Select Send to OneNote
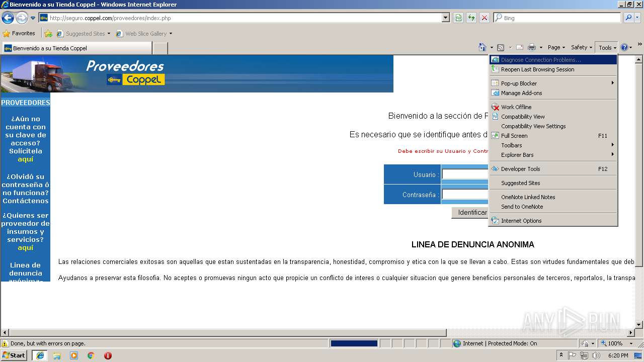Image resolution: width=644 pixels, height=362 pixels. (553, 207)
